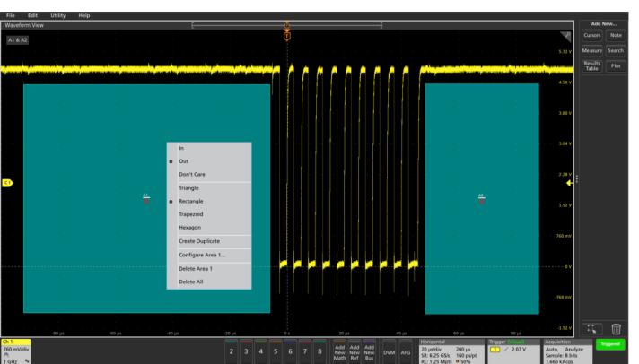Click Add New Bus button
The height and width of the screenshot is (364, 639).
[x=369, y=352]
